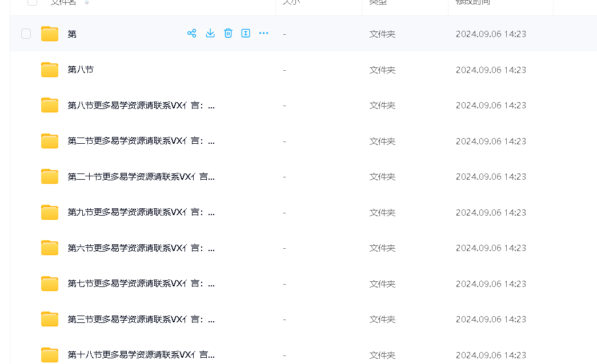Rename the folder using rename icon
This screenshot has height=364, width=597.
point(246,34)
